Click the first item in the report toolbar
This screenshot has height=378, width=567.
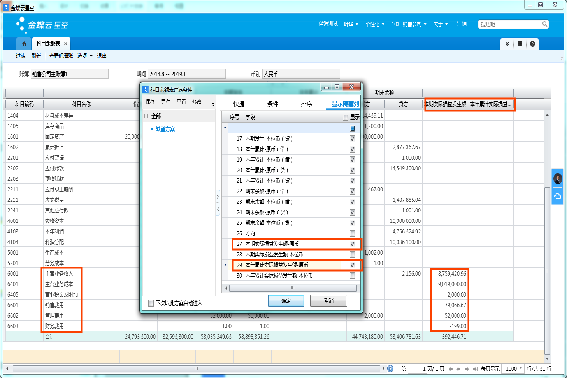click(20, 55)
